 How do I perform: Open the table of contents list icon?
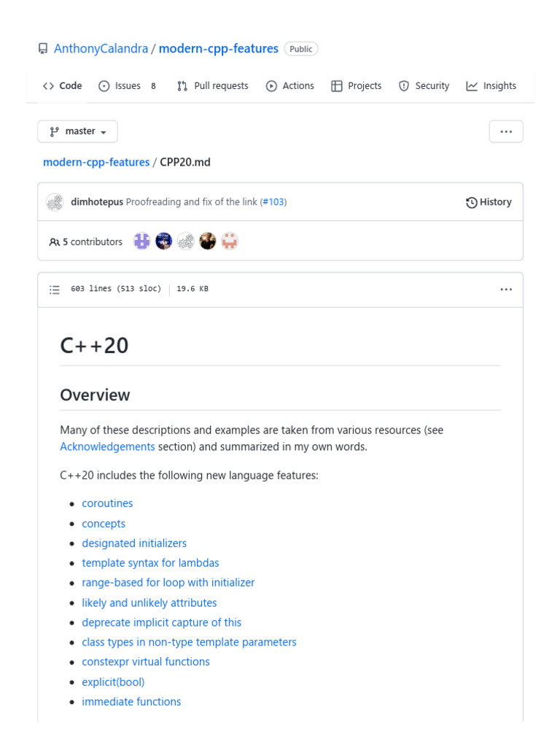55,290
